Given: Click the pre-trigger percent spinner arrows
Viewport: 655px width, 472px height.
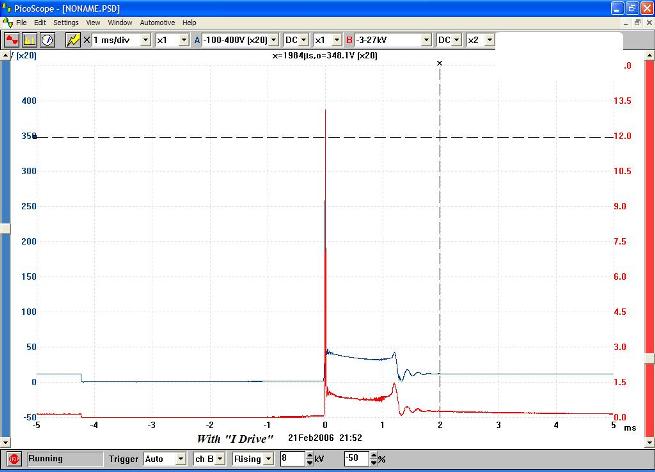Looking at the screenshot, I should click(x=373, y=459).
